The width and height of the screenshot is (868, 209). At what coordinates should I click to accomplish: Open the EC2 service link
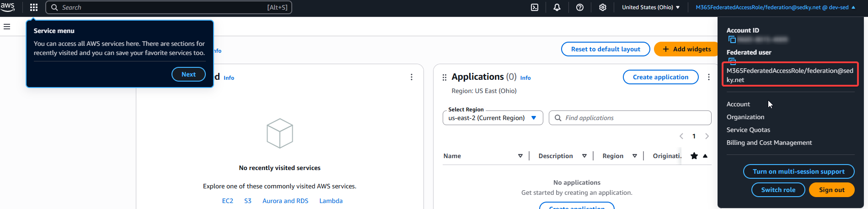228,201
